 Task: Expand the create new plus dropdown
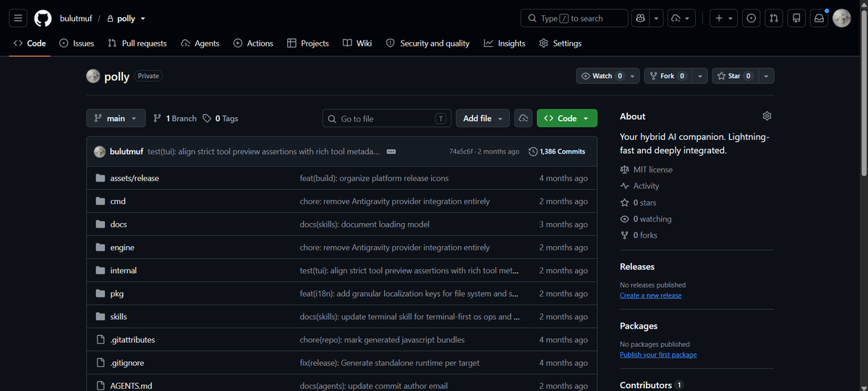[722, 18]
